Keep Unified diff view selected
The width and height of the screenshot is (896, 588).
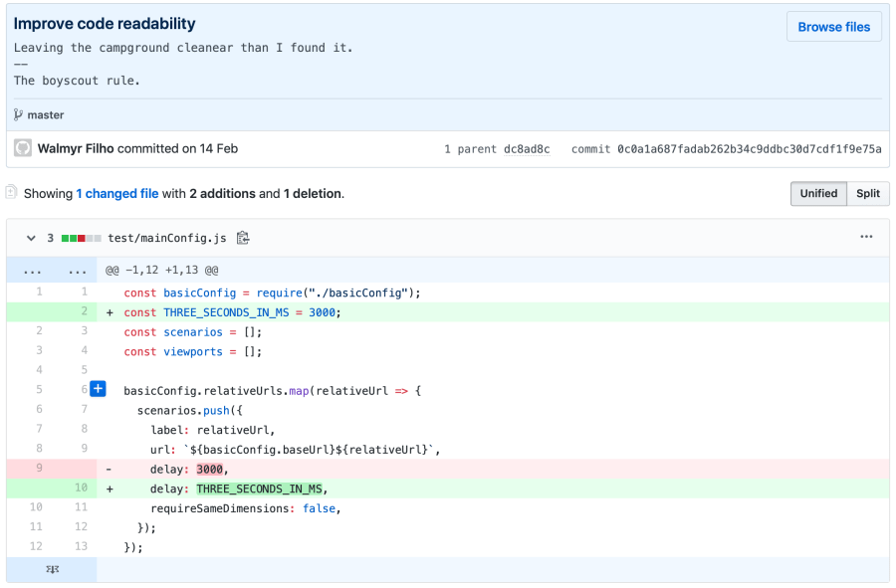pyautogui.click(x=818, y=193)
